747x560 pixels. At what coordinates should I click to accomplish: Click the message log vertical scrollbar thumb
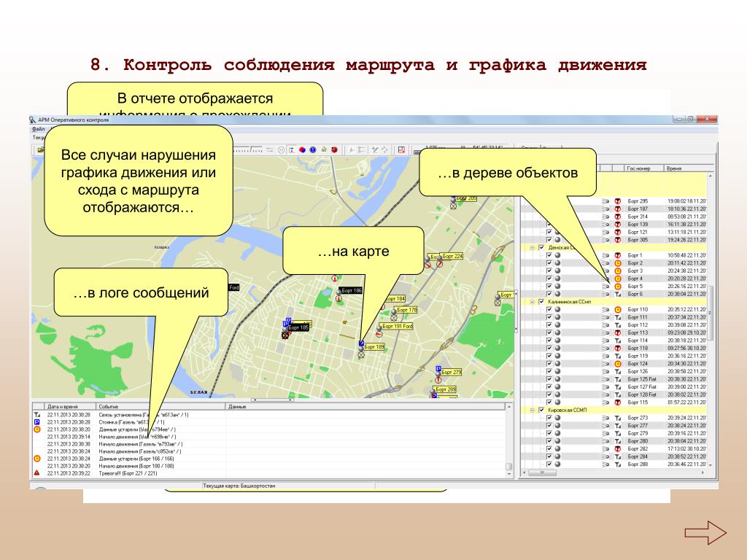point(508,467)
